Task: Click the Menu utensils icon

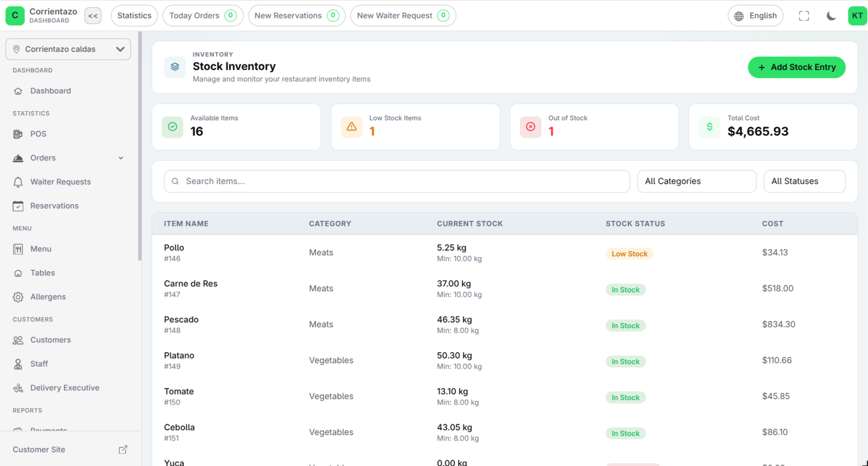Action: [18, 249]
